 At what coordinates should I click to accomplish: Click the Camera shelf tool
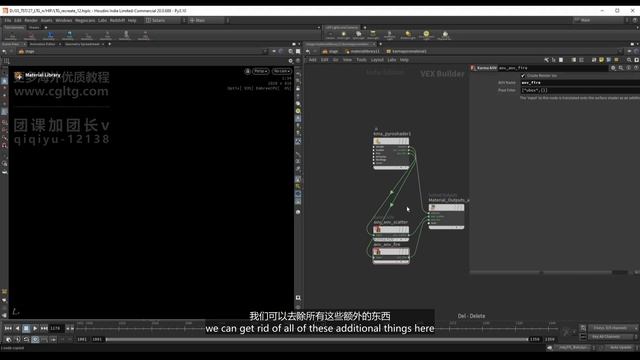(330, 36)
